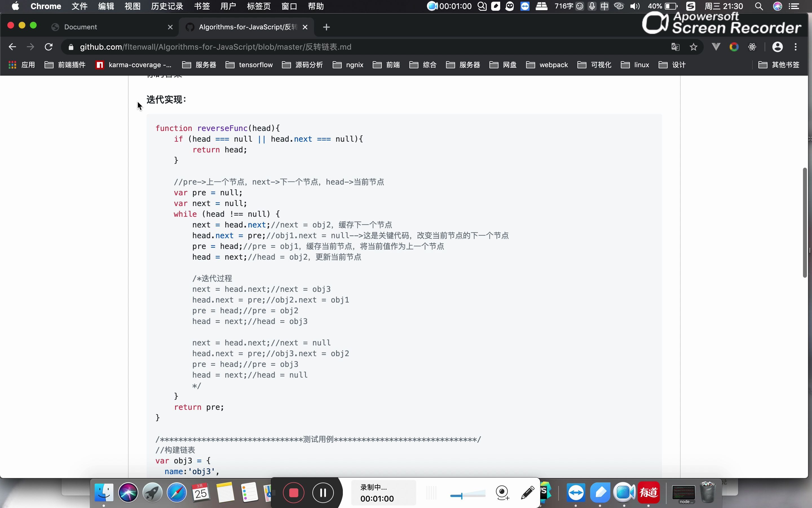Open Chrome's three-dot menu

tap(796, 47)
